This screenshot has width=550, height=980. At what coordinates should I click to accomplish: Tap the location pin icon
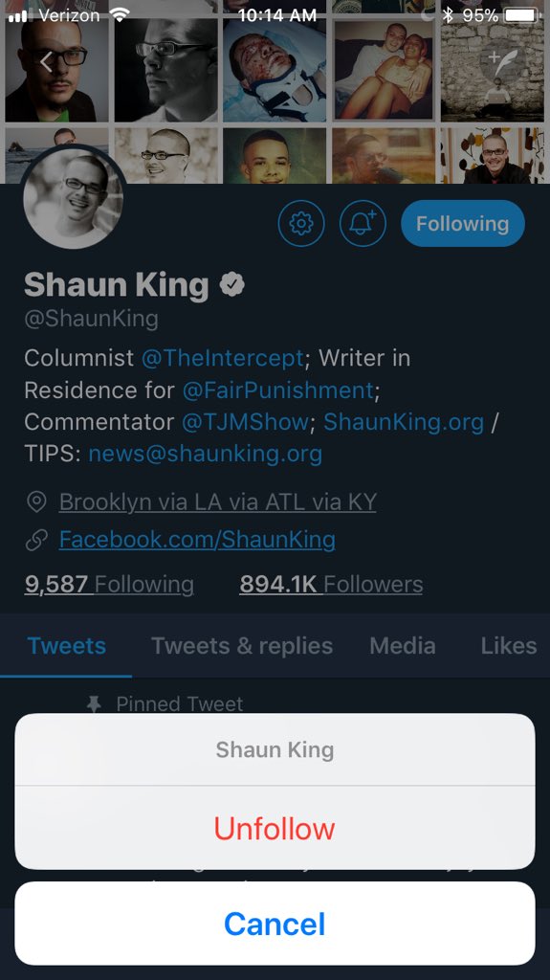36,501
